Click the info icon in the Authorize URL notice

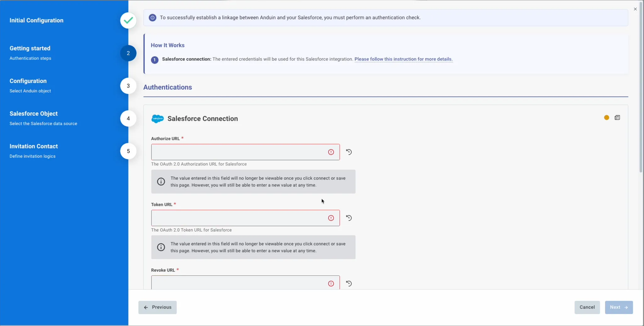coord(161,182)
